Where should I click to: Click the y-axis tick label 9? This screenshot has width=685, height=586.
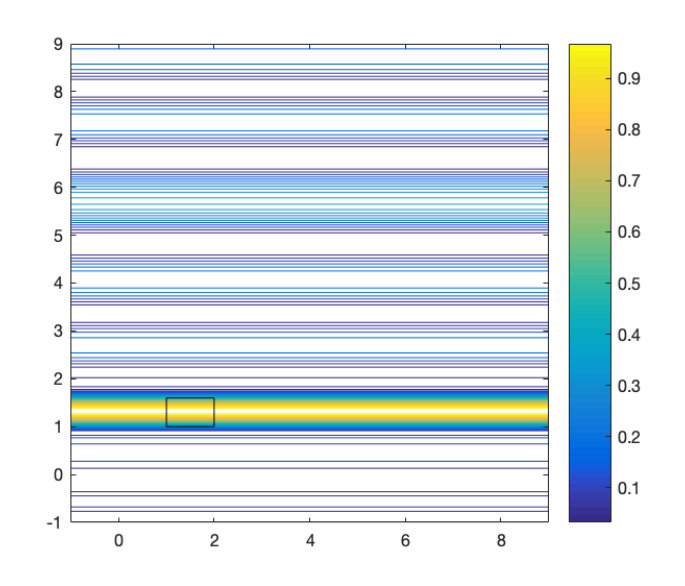point(58,44)
